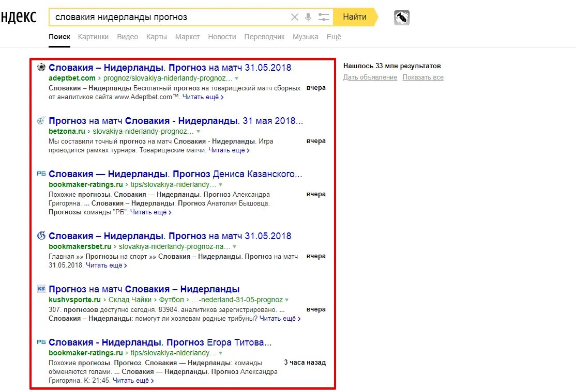Click Склад Чайки breadcrumb link
The height and width of the screenshot is (392, 576).
coord(130,300)
